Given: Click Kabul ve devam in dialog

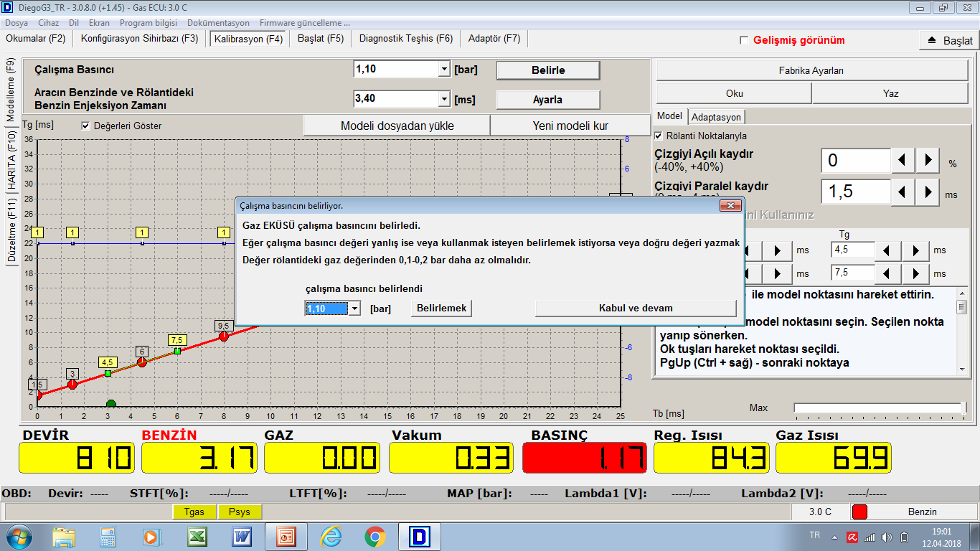Looking at the screenshot, I should (x=636, y=309).
